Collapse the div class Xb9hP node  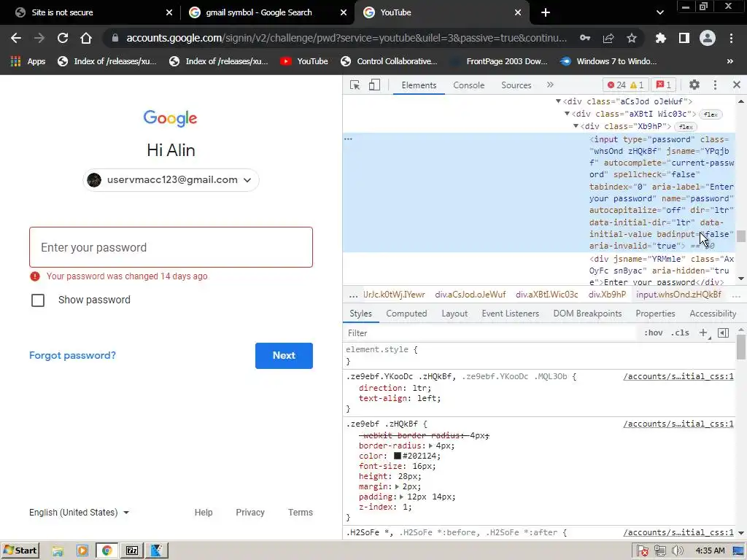click(576, 126)
